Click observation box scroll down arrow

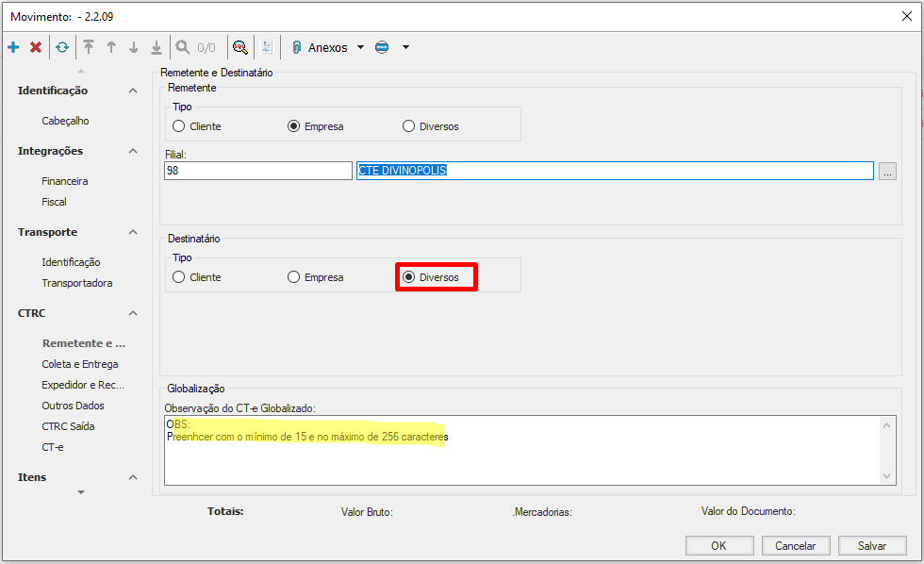[x=887, y=476]
